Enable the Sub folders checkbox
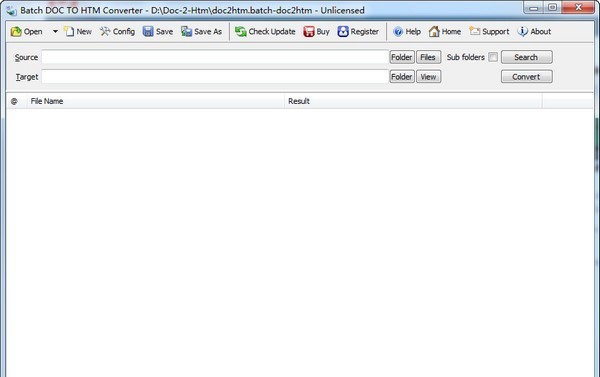The height and width of the screenshot is (377, 600). [x=493, y=57]
